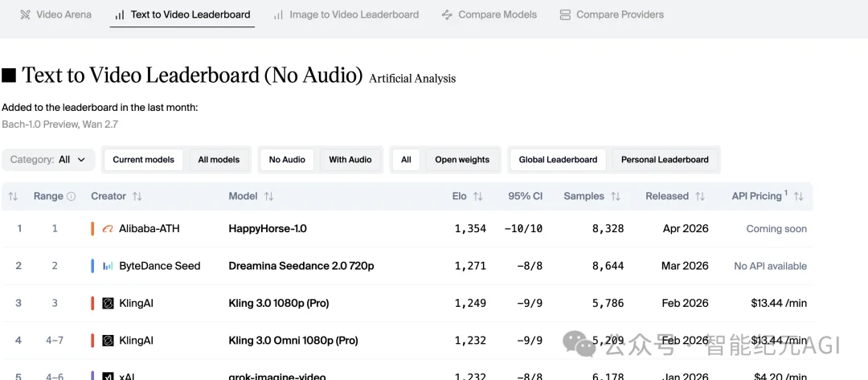Select the All weights filter
The width and height of the screenshot is (868, 380).
[406, 160]
